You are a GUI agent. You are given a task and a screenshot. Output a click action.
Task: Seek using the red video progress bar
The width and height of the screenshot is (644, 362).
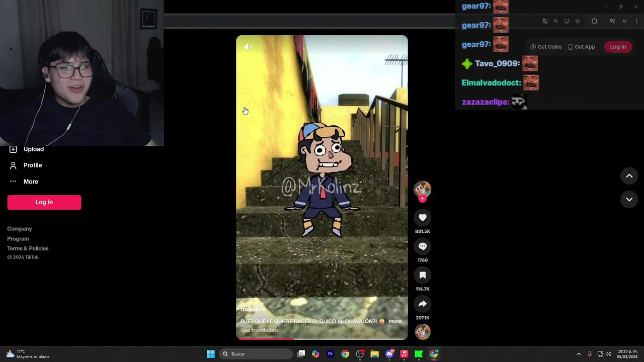coord(322,339)
